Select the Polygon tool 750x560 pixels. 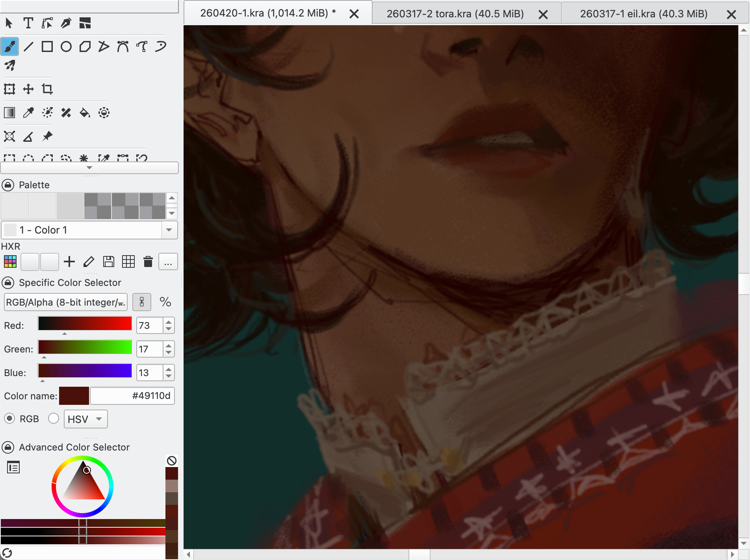[x=85, y=46]
